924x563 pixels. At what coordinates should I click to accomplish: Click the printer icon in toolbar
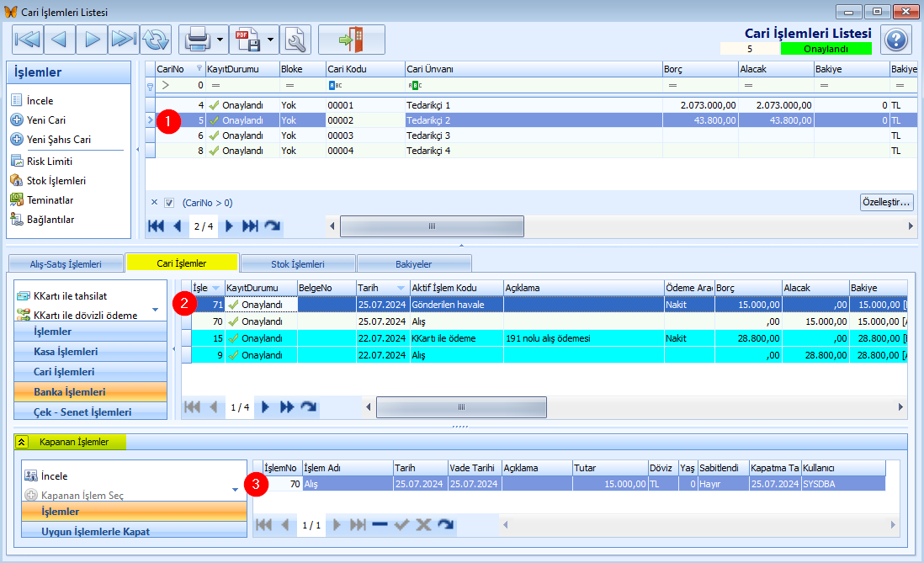tap(198, 40)
